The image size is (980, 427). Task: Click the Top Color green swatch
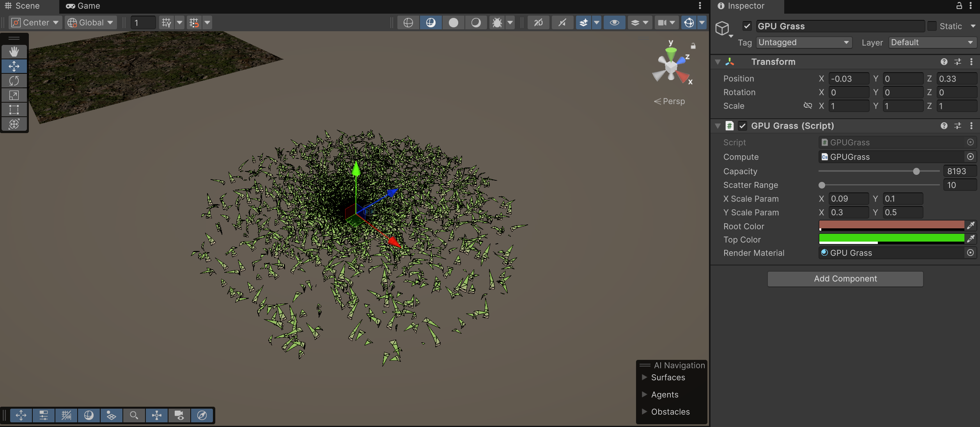point(891,238)
